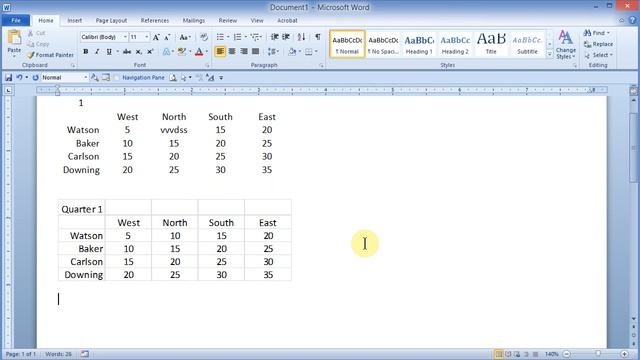Open the font size dropdown
The width and height of the screenshot is (640, 360).
[147, 37]
